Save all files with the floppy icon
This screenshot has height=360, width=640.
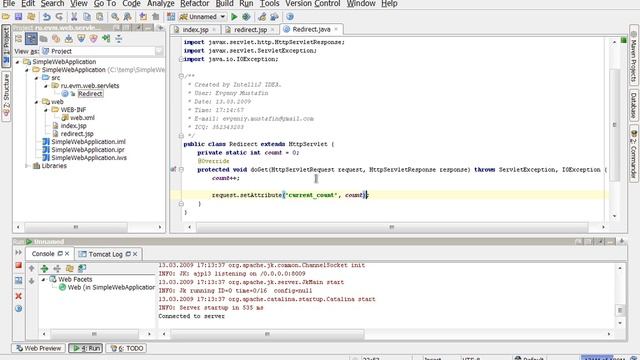[18, 17]
